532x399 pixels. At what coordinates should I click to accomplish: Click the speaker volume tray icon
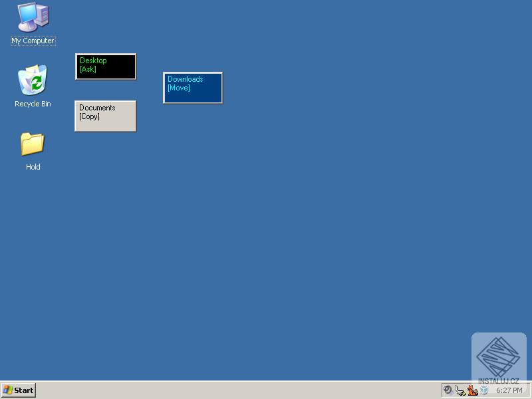[x=448, y=390]
